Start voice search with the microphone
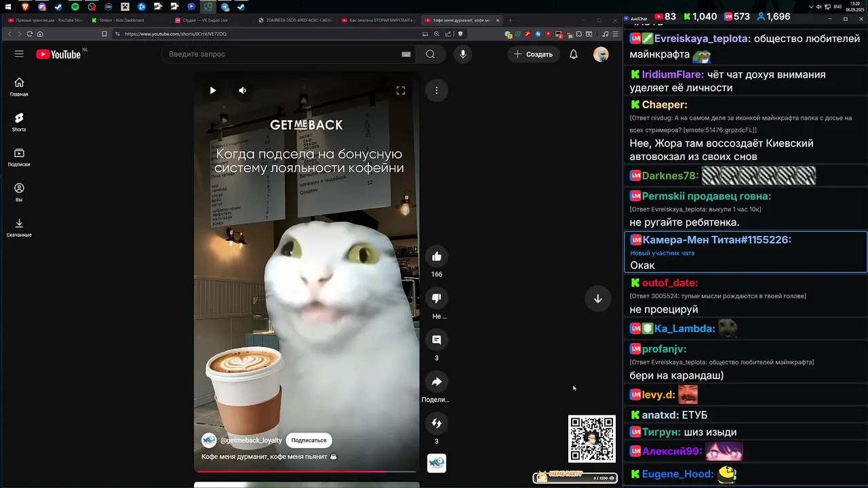 coord(463,54)
